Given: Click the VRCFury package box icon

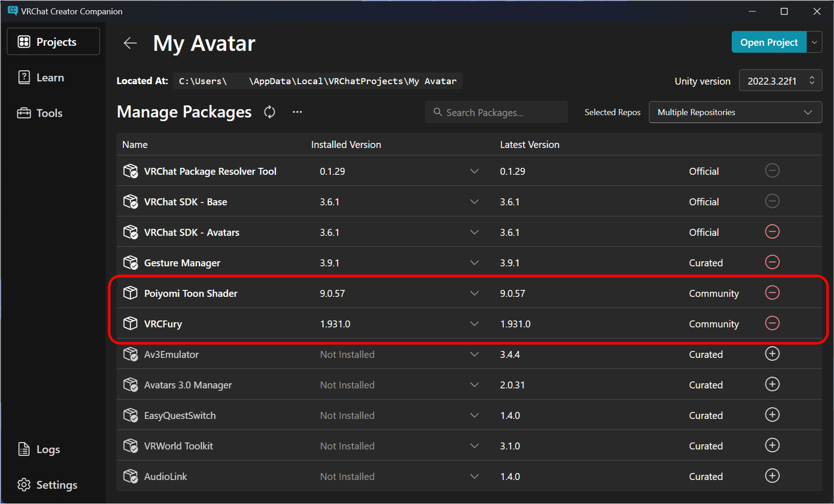Looking at the screenshot, I should click(x=130, y=323).
